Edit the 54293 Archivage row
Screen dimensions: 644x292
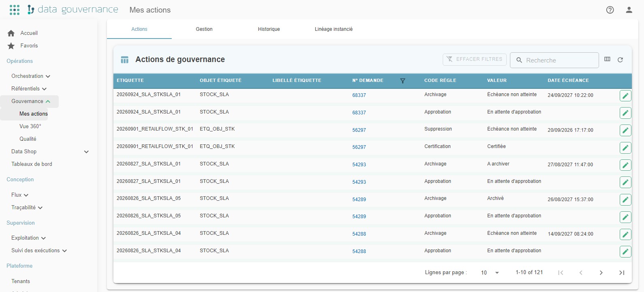click(625, 165)
